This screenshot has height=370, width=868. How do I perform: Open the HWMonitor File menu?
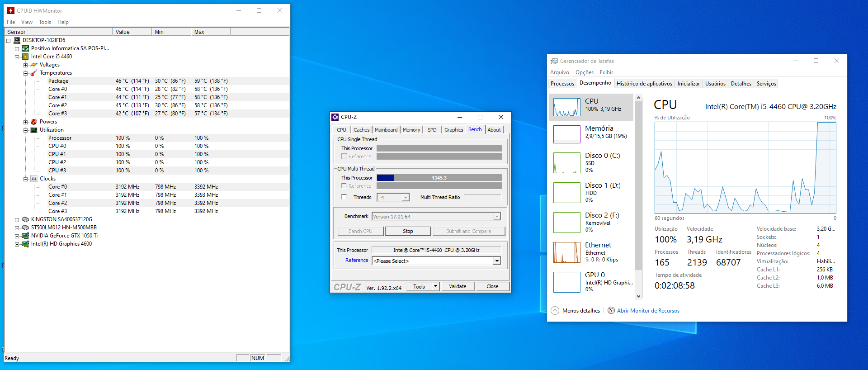point(11,22)
